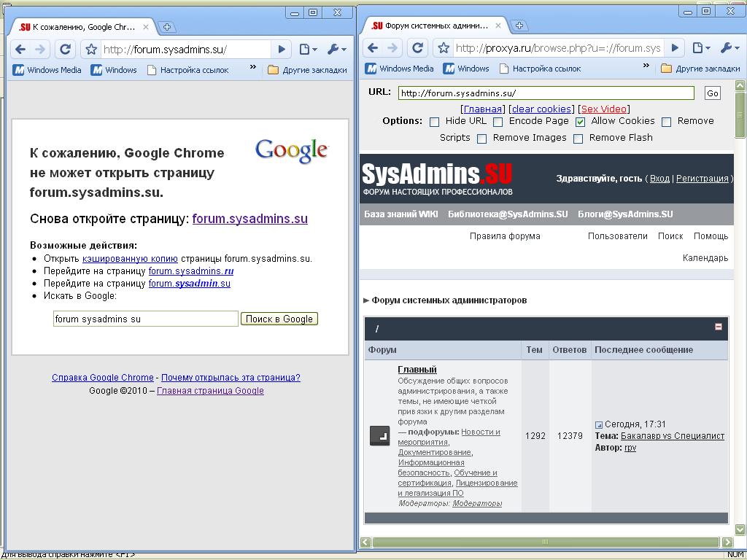Open the page menu in the left window
Screen dimensions: 747x560
click(x=308, y=49)
